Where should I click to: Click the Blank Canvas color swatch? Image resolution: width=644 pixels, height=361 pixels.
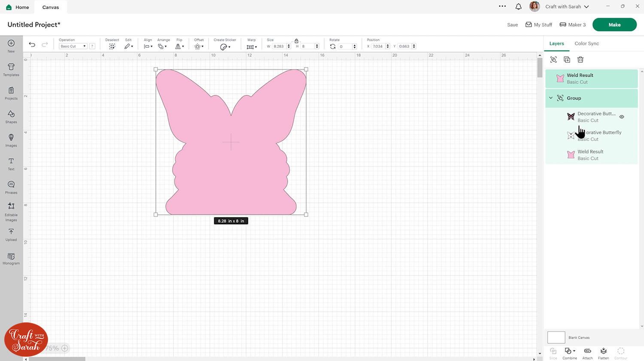pyautogui.click(x=556, y=337)
